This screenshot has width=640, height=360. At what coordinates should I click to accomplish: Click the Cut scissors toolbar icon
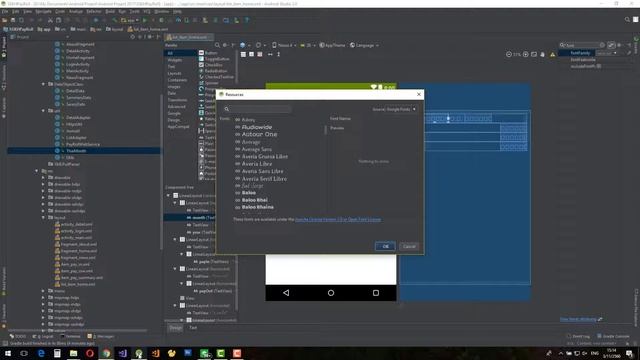[50, 20]
